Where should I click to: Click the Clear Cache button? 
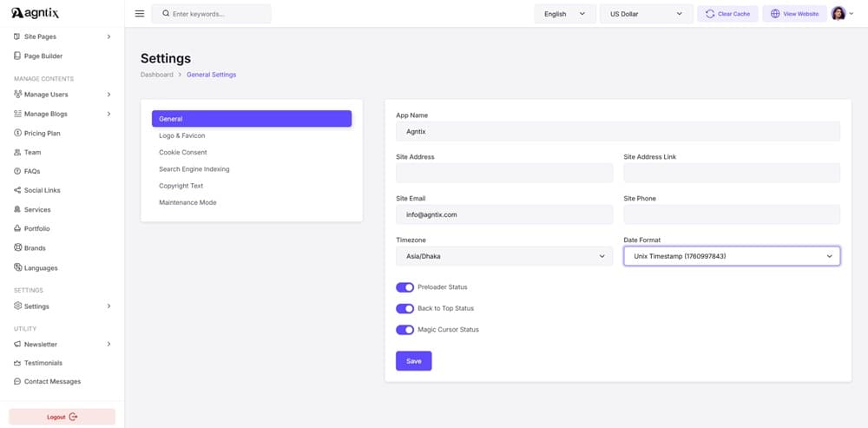(x=727, y=14)
